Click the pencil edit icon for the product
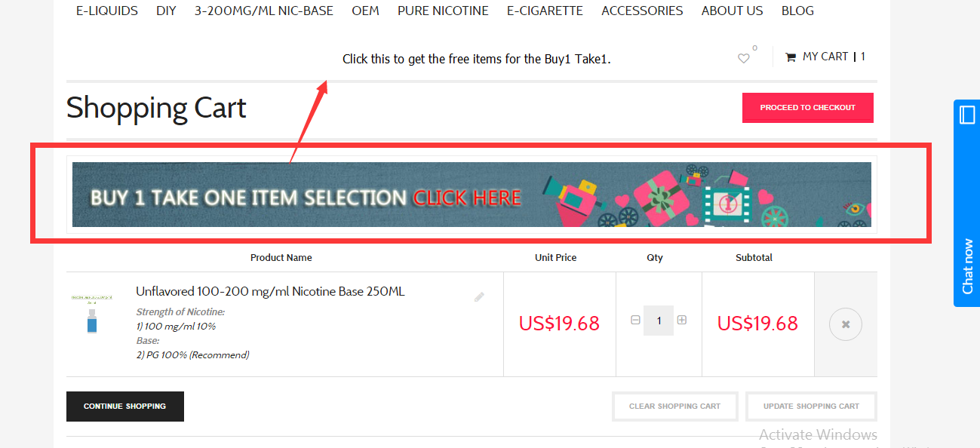 [x=479, y=297]
